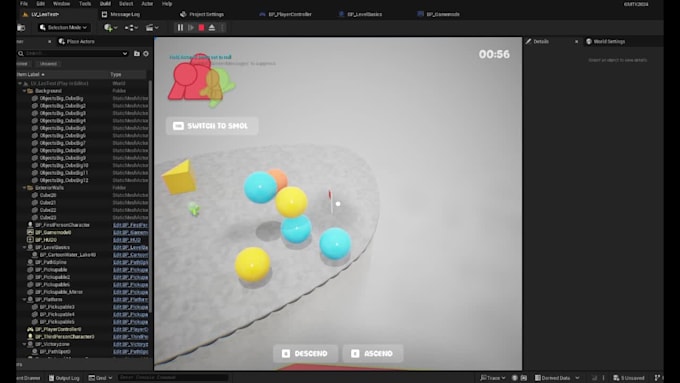The height and width of the screenshot is (383, 680).
Task: Collapse the BP_Victoryzone tree item
Action: pyautogui.click(x=24, y=344)
